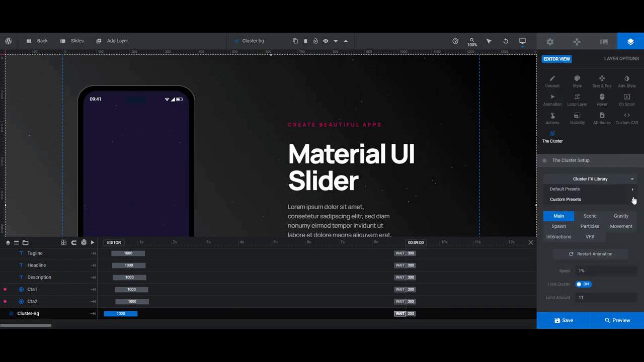Open the Actions section
This screenshot has height=362, width=644.
click(x=552, y=119)
